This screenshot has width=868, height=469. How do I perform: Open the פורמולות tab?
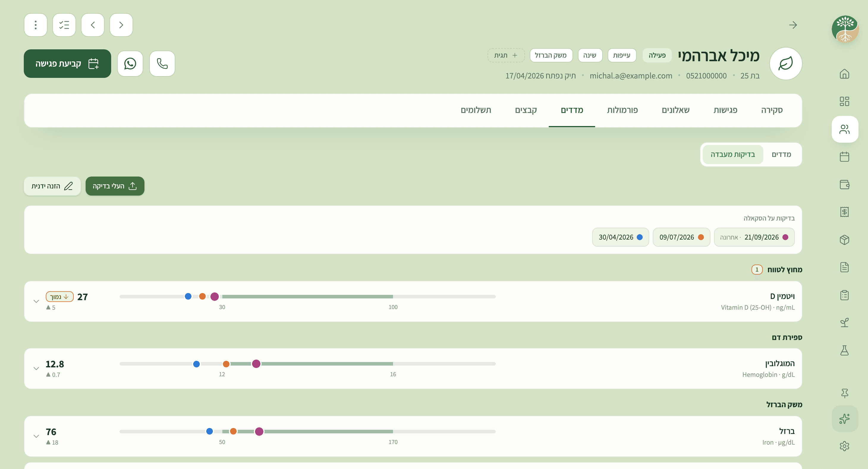point(622,110)
